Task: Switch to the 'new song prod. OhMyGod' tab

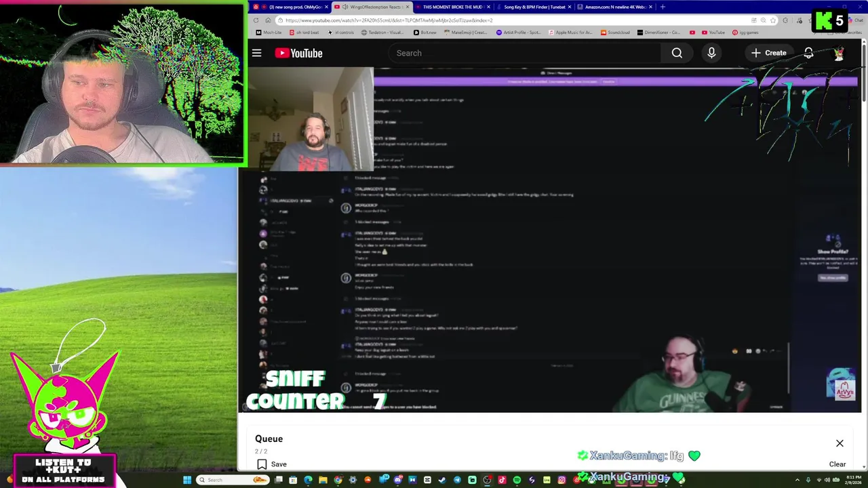Action: (290, 7)
